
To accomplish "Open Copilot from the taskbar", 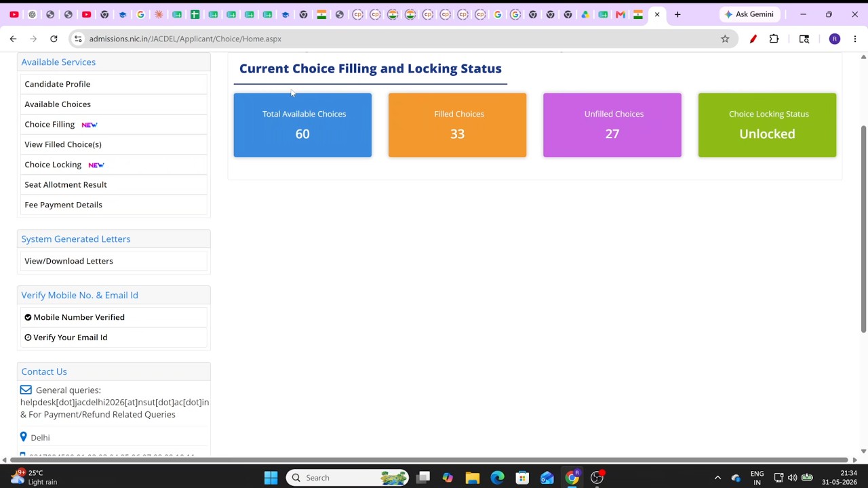I will (448, 478).
